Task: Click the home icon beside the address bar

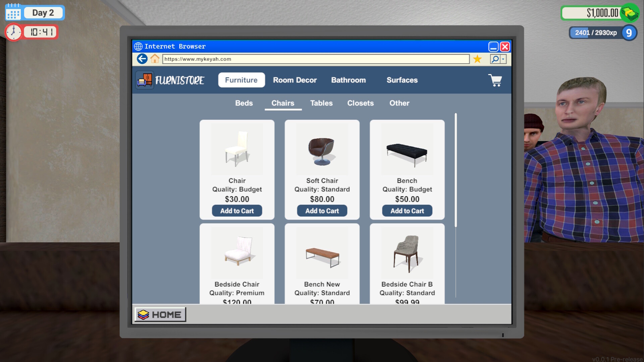Action: [155, 59]
